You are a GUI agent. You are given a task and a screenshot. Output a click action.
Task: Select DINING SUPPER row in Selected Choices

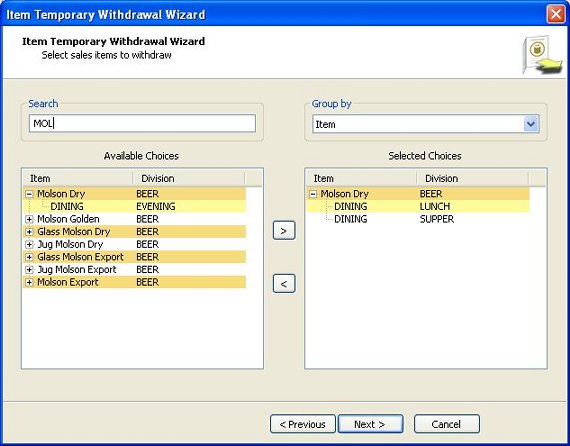pos(418,219)
